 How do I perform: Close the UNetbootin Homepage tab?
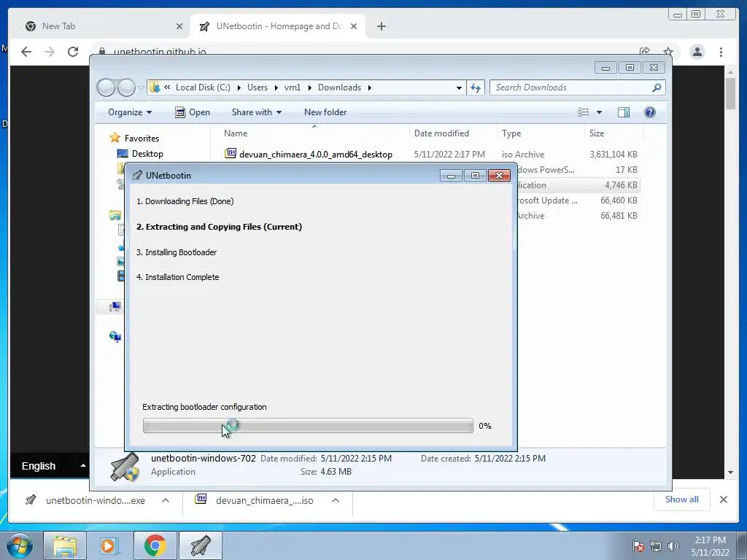tap(354, 26)
